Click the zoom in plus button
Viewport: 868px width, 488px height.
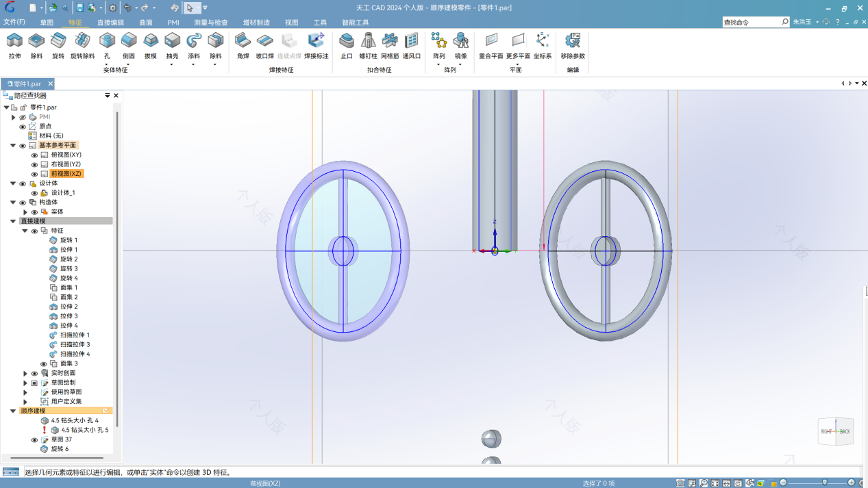click(x=852, y=483)
